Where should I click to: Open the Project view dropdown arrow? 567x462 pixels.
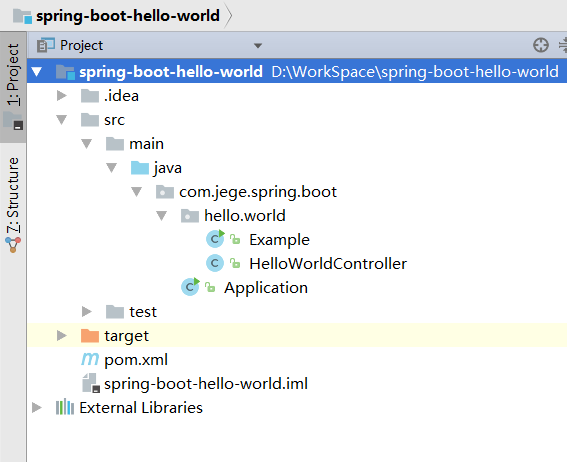coord(258,46)
